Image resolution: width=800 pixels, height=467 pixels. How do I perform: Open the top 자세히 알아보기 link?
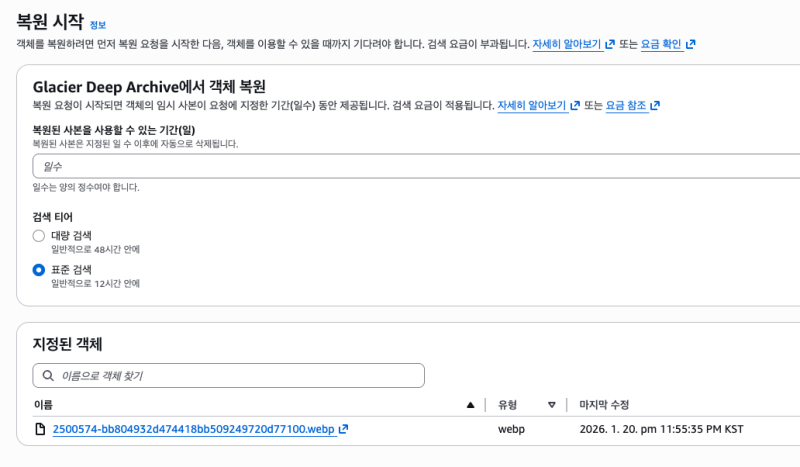(566, 45)
